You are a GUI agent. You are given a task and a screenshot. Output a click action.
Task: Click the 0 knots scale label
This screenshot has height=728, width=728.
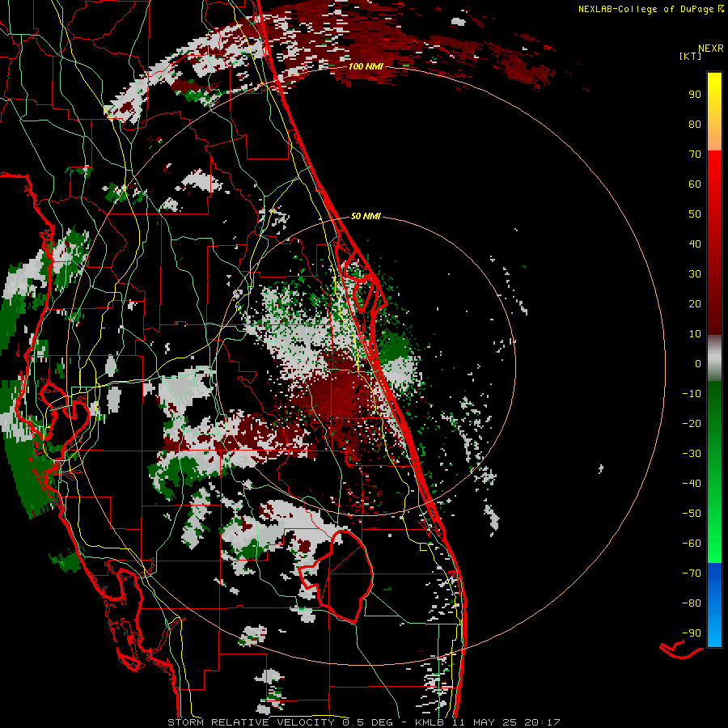tap(698, 364)
